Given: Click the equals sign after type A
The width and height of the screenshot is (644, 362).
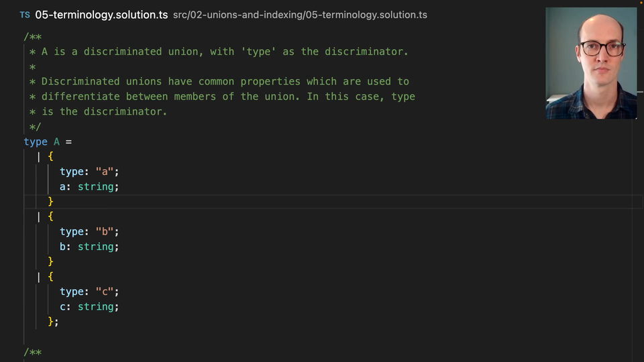Looking at the screenshot, I should click(68, 141).
